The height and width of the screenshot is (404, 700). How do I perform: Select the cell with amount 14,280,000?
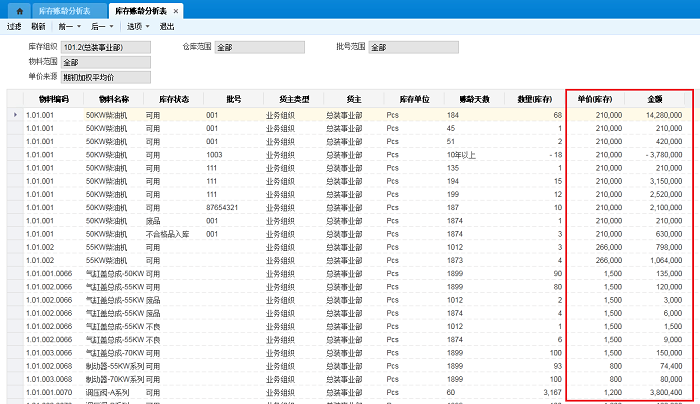pos(655,115)
